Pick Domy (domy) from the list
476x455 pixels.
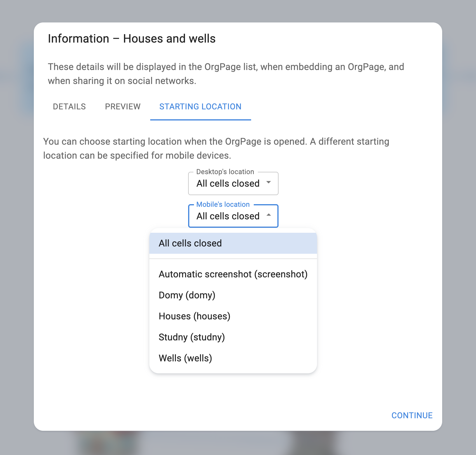(187, 295)
